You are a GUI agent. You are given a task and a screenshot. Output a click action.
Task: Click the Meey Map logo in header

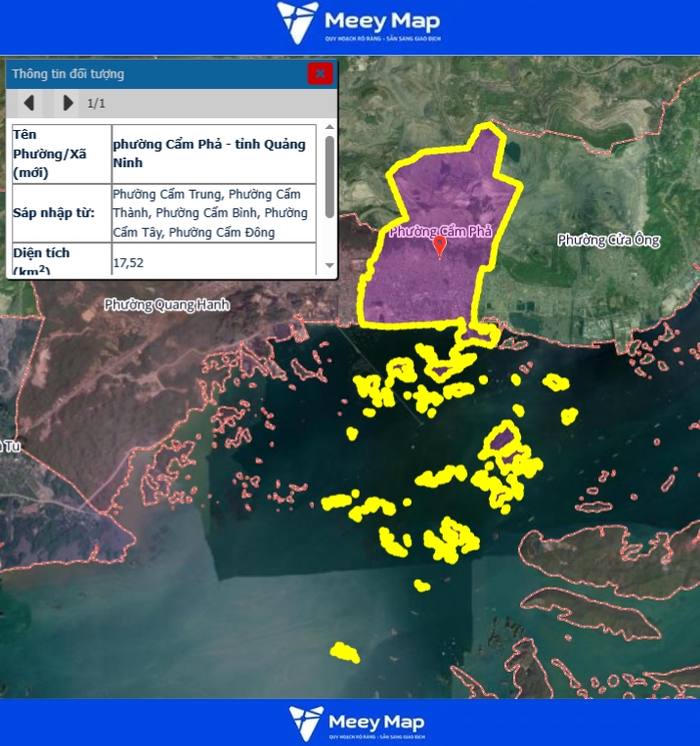point(359,22)
